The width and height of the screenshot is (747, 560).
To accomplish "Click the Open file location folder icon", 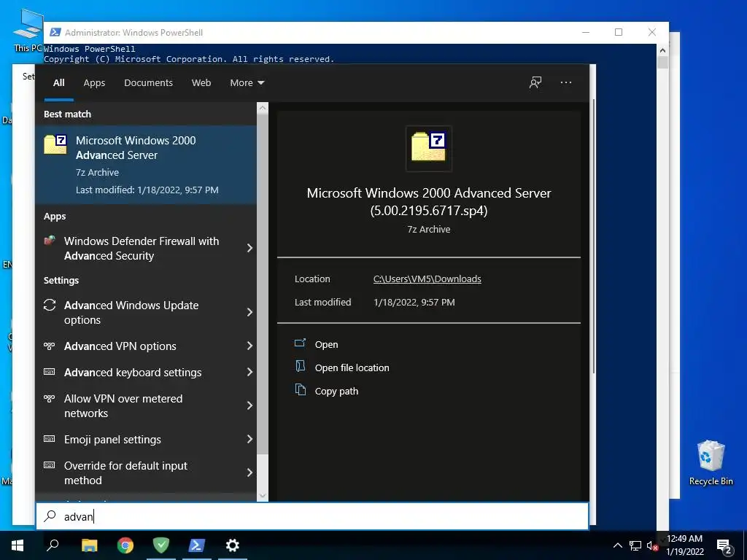I will tap(300, 366).
